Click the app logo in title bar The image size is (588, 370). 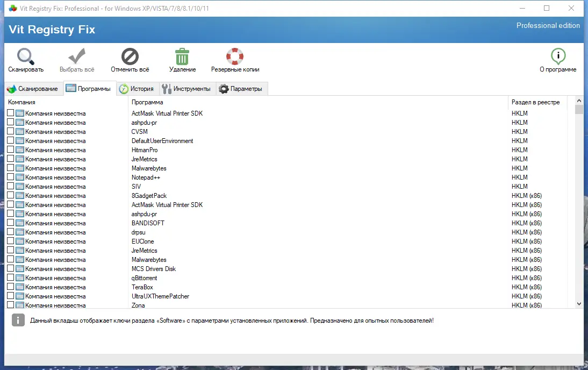(x=13, y=8)
